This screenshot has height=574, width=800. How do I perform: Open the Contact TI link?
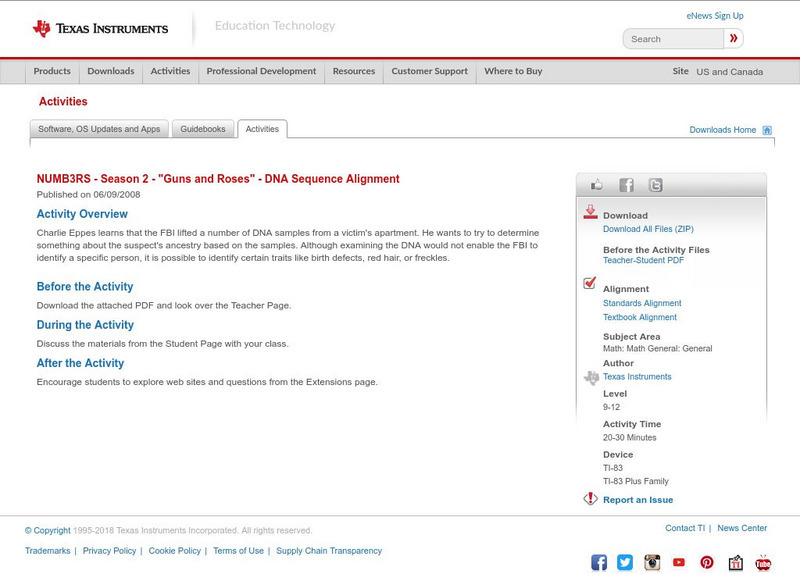pos(685,528)
